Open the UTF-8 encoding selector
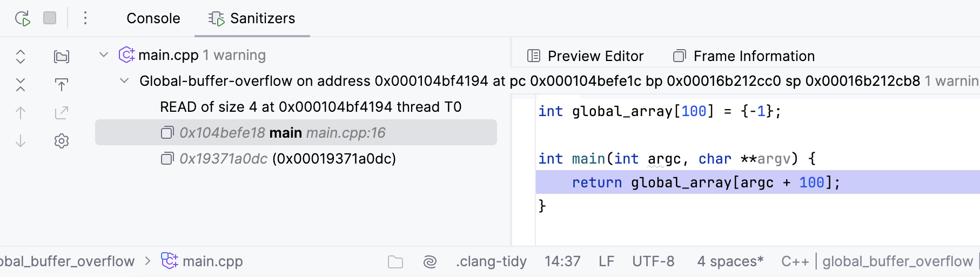 tap(653, 261)
